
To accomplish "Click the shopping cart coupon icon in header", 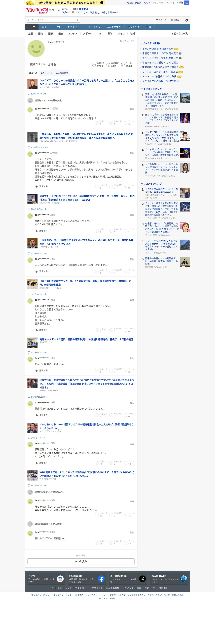I will [73, 13].
